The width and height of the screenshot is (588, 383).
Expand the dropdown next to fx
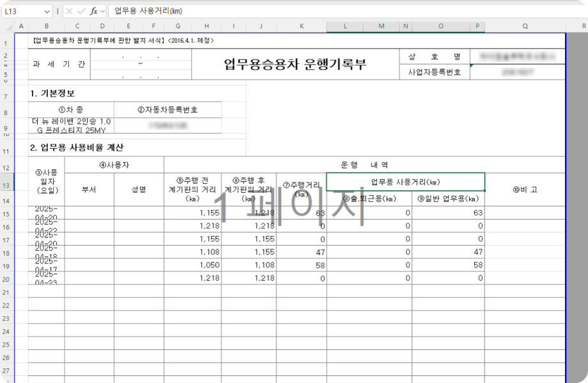click(x=102, y=11)
